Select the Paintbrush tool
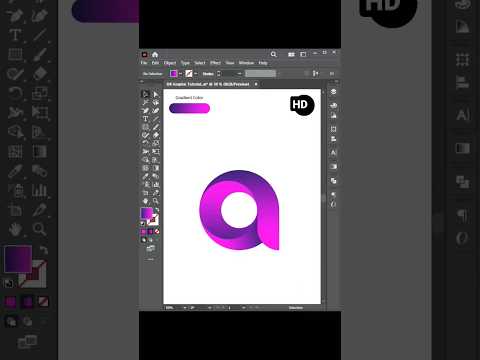480x360 pixels. [156, 127]
